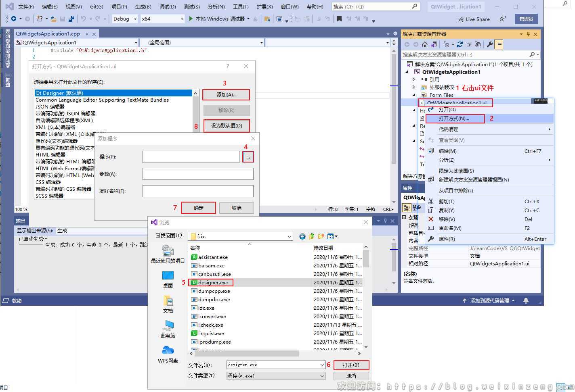Screen dimensions: 575x392
Task: Toggle auto-hide pin of Output panel
Action: pos(385,221)
